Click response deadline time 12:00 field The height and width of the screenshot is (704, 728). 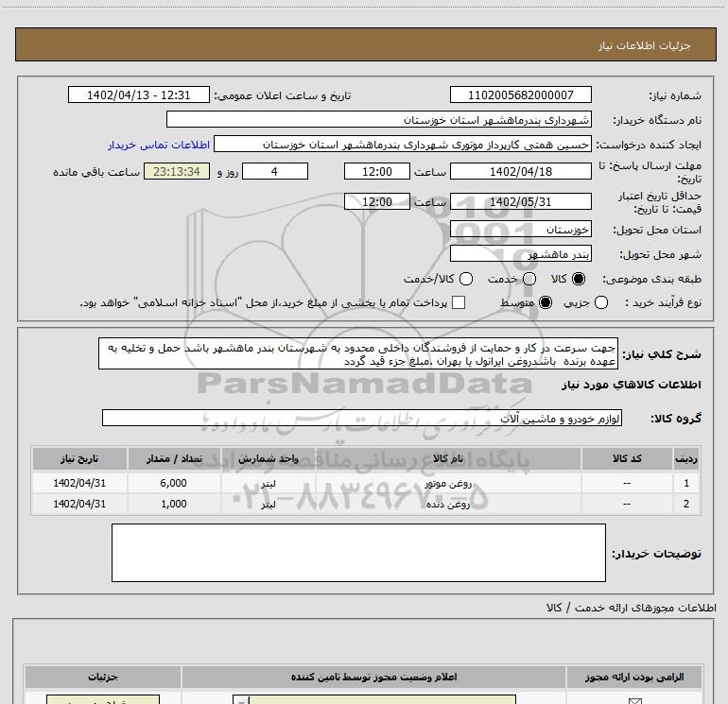377,171
